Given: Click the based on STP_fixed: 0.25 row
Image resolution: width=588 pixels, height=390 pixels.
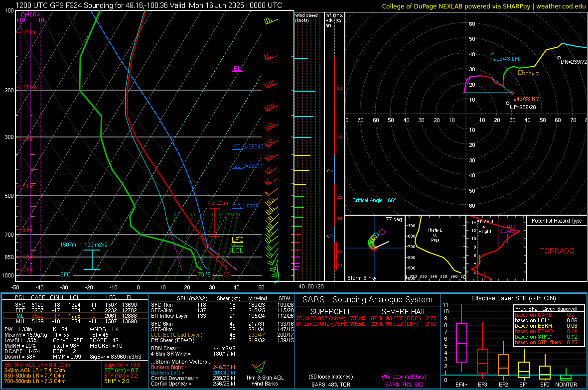Looking at the screenshot, I should click(x=546, y=342).
